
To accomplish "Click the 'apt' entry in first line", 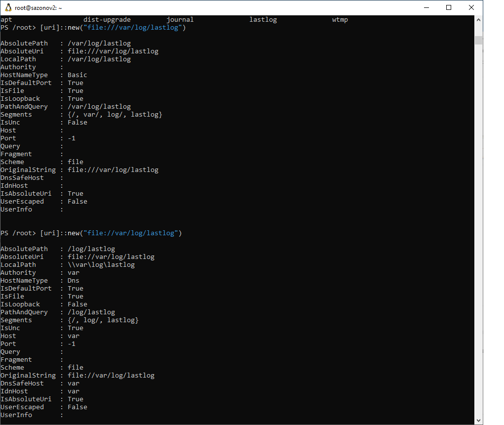I will point(6,20).
